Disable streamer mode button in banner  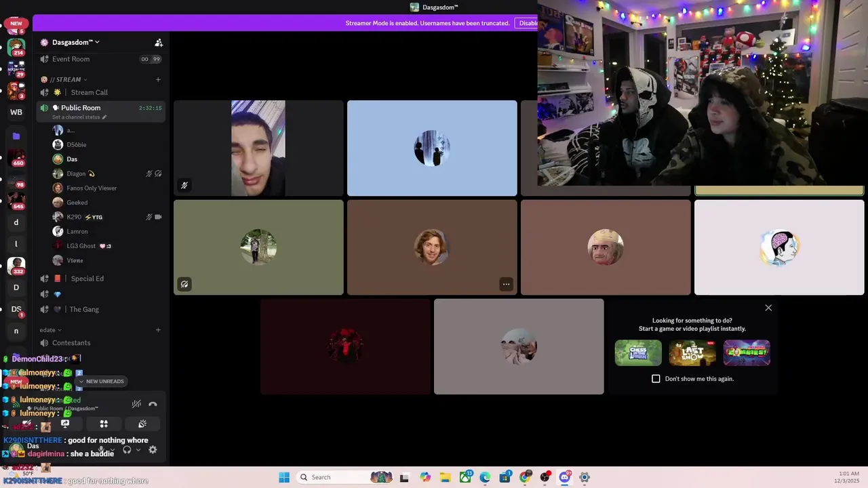click(x=526, y=23)
